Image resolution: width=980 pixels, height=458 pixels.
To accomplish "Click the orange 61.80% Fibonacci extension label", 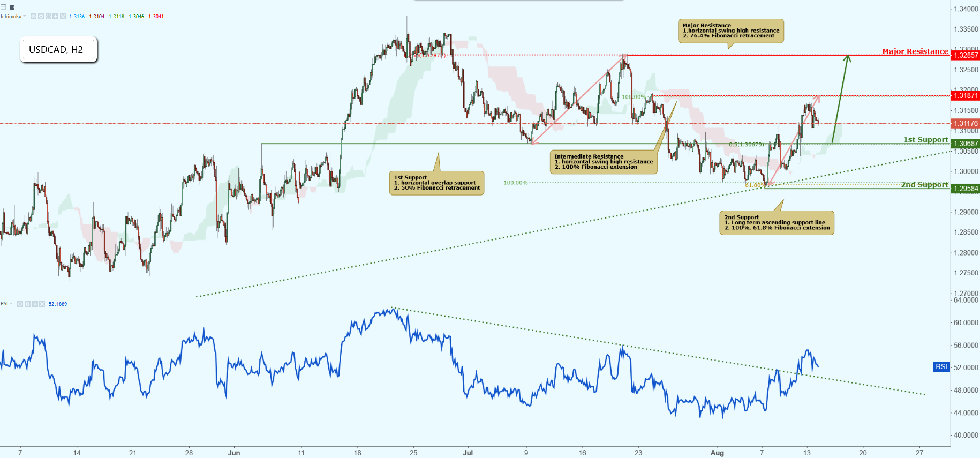I will (x=755, y=185).
